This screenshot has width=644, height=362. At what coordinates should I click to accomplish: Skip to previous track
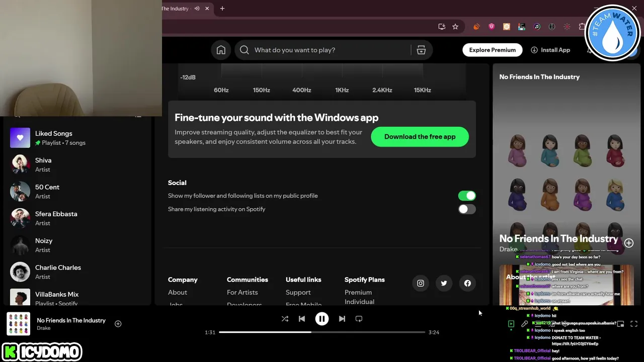[302, 319]
